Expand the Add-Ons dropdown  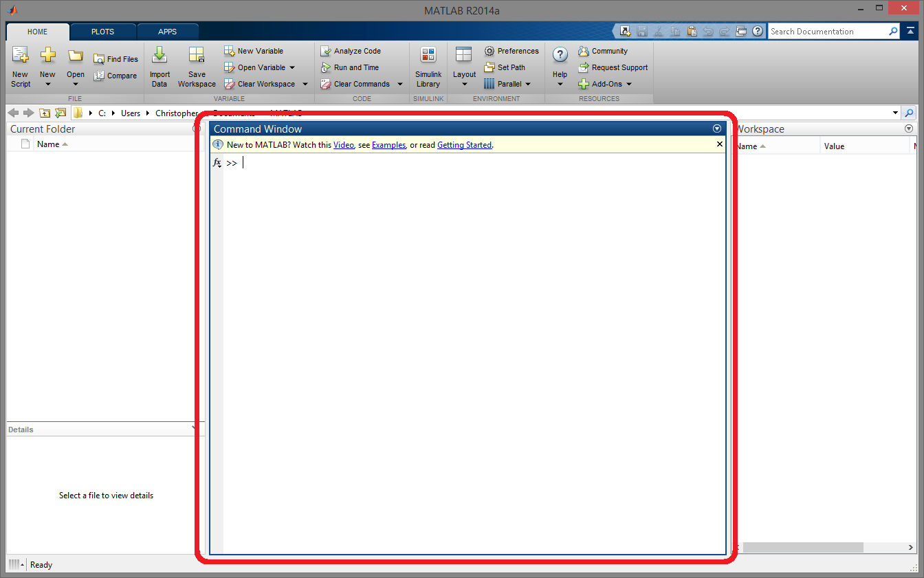coord(629,84)
